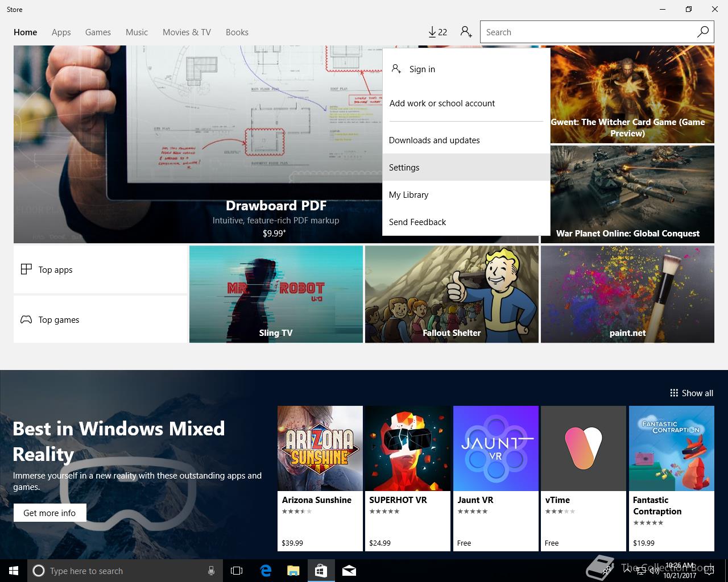Open the Movies & TV tab
Viewport: 728px width, 582px height.
(x=187, y=32)
